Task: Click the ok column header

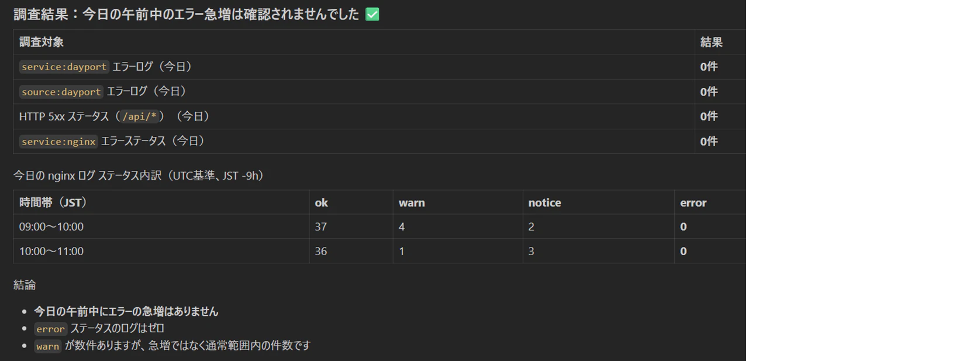Action: pos(322,202)
